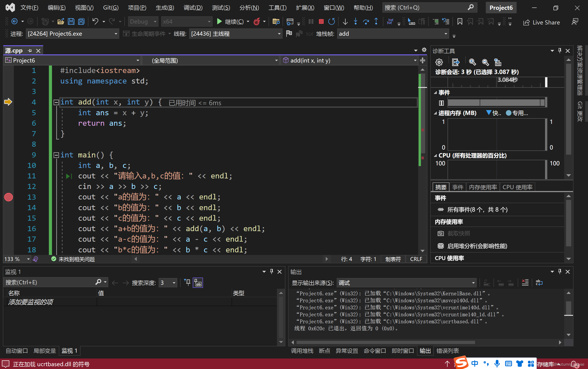Collapse the main function code block
The width and height of the screenshot is (588, 369).
click(56, 155)
